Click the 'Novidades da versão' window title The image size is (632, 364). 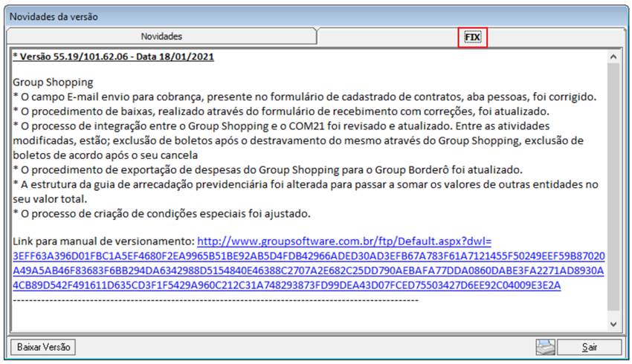[54, 17]
